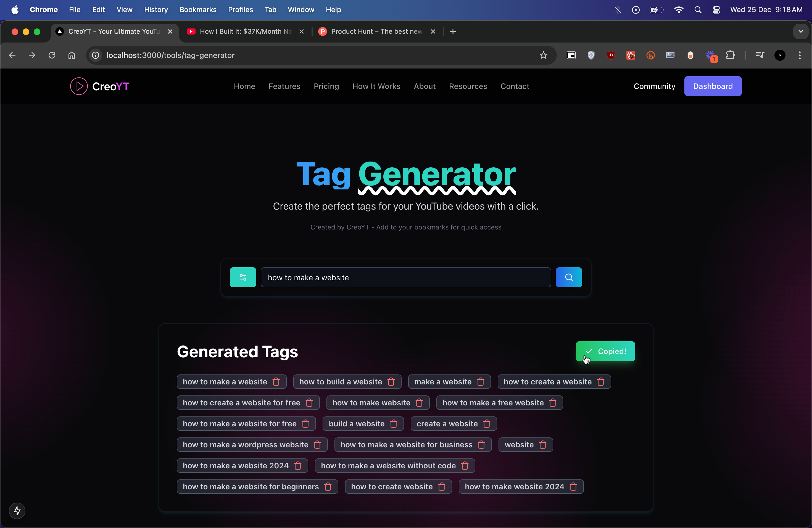Reload the current page
This screenshot has height=528, width=812.
[52, 55]
